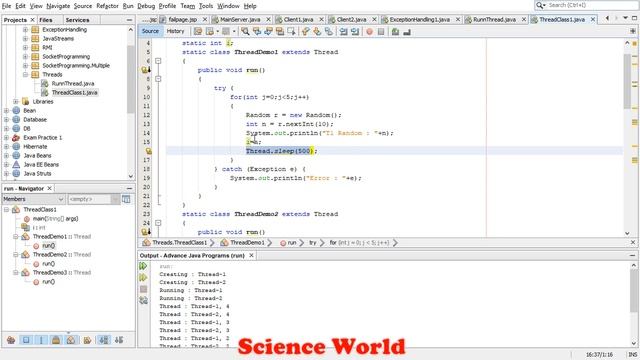
Task: Open dropdown arrow beside disabled Forward icon
Action: click(x=234, y=31)
